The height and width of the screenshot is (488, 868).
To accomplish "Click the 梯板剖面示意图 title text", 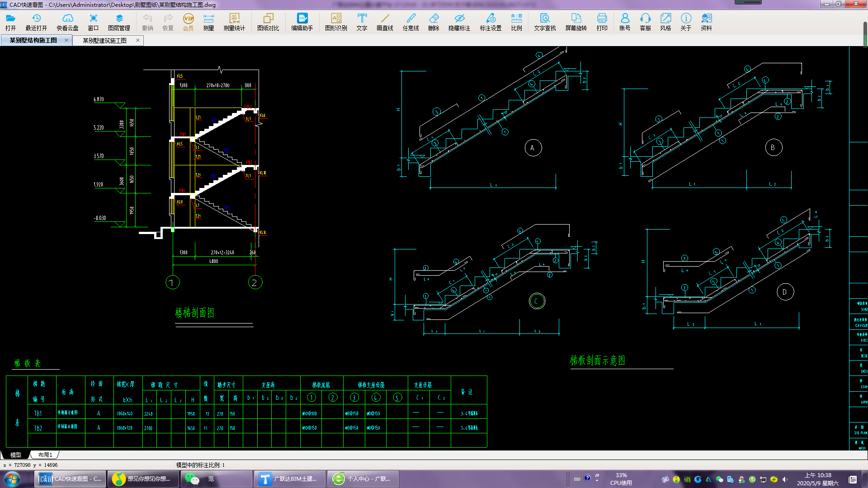I will click(x=598, y=360).
